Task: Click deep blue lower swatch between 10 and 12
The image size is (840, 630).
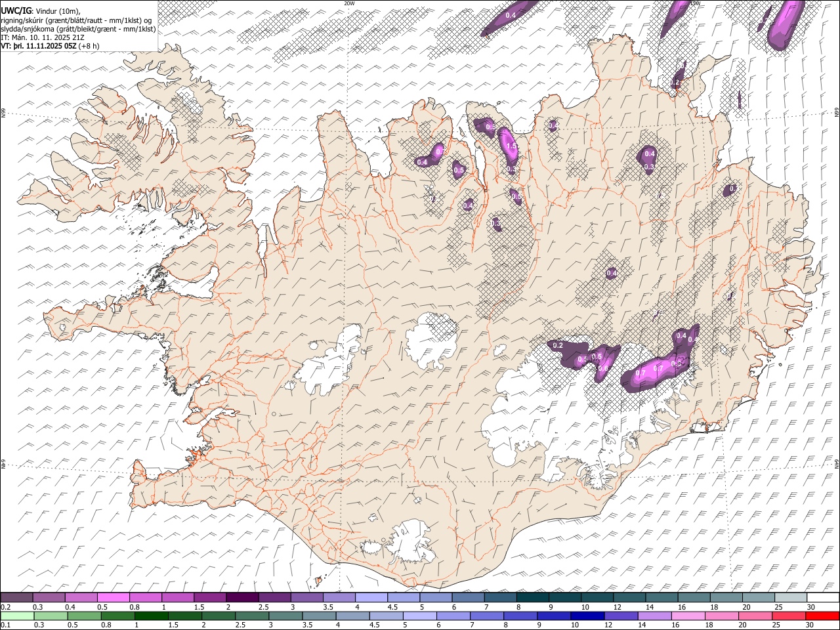Action: click(x=587, y=616)
